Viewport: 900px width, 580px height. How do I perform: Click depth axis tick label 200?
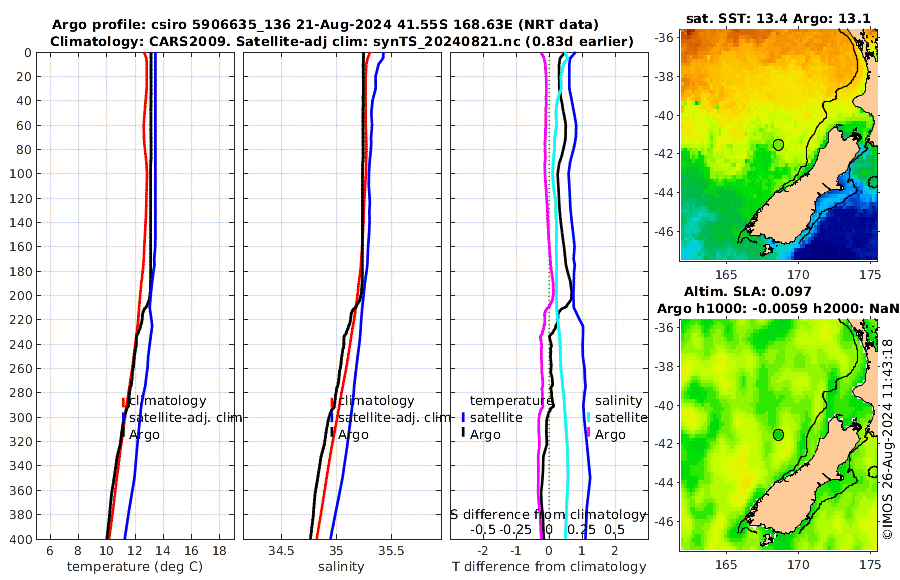[x=20, y=295]
